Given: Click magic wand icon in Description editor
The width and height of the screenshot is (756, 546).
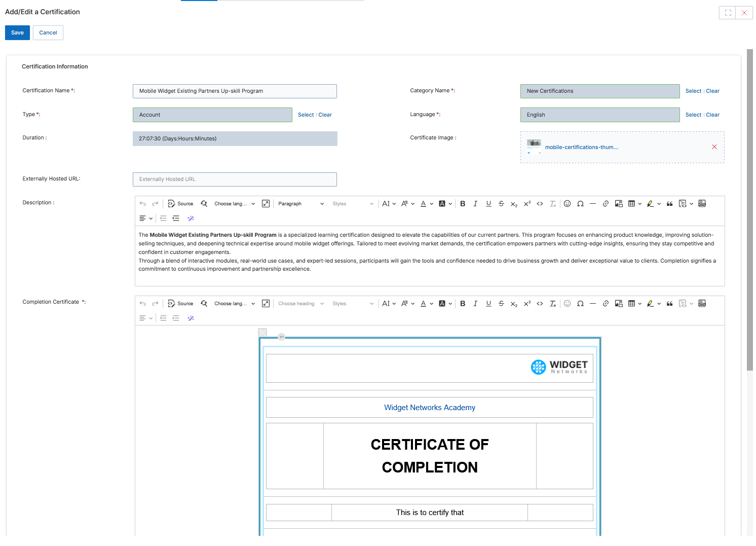Looking at the screenshot, I should [191, 219].
